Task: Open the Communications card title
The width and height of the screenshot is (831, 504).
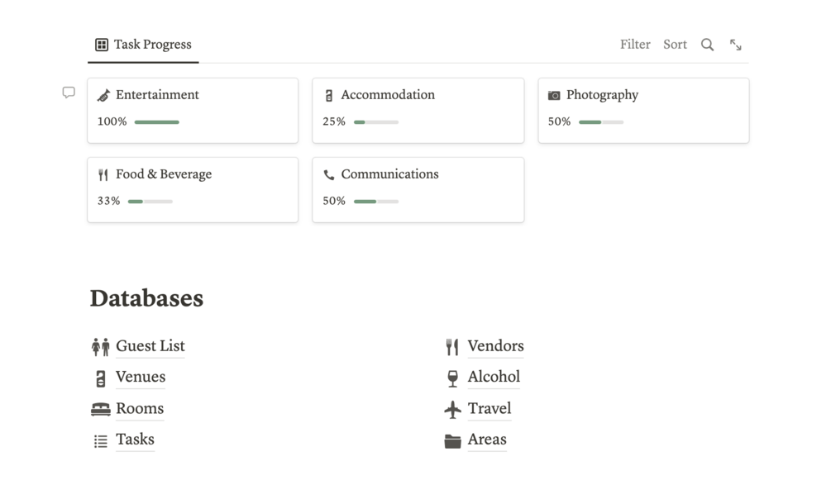Action: click(389, 174)
